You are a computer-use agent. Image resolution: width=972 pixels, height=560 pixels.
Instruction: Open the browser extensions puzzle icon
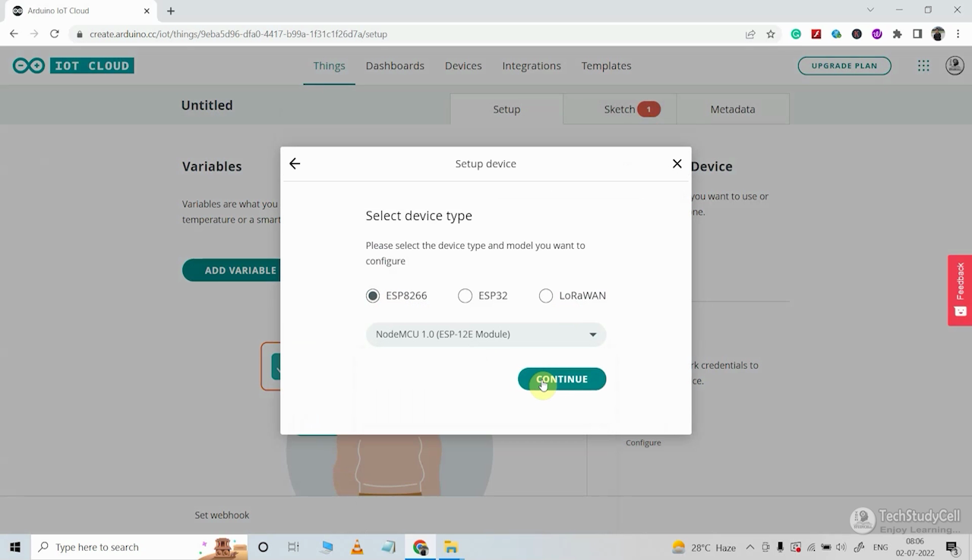898,34
